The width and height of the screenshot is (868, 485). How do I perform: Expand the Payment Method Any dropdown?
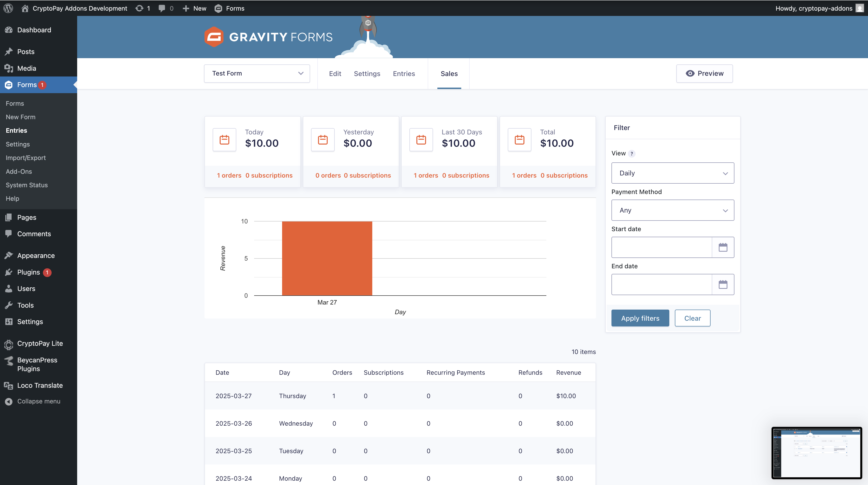(672, 210)
